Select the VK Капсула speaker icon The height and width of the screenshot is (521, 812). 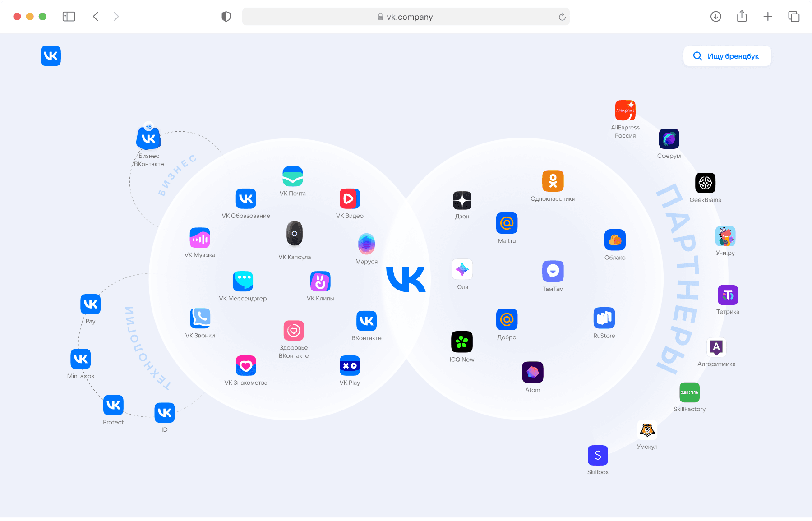point(295,234)
